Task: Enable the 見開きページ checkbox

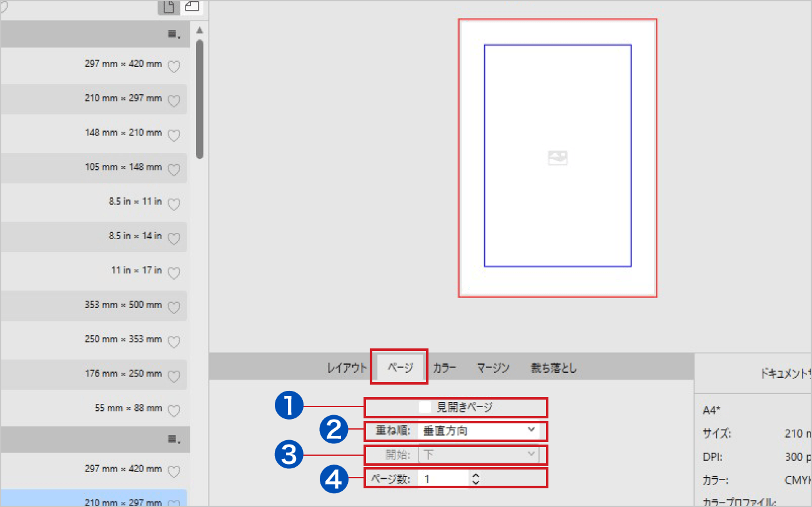Action: click(x=425, y=407)
